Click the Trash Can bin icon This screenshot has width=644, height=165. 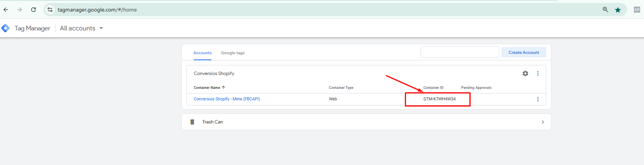pyautogui.click(x=192, y=122)
